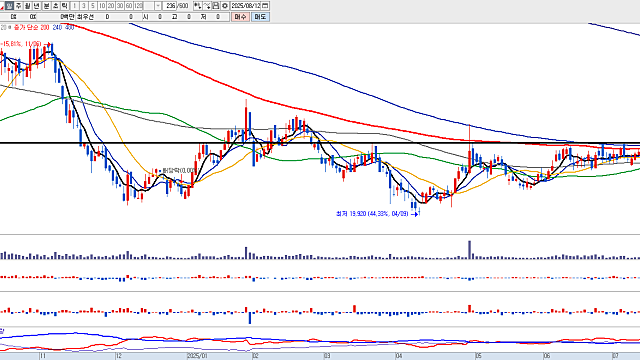Viewport: 640px width, 360px height.
Task: Switch to minute (분) chart period
Action: 47,6
